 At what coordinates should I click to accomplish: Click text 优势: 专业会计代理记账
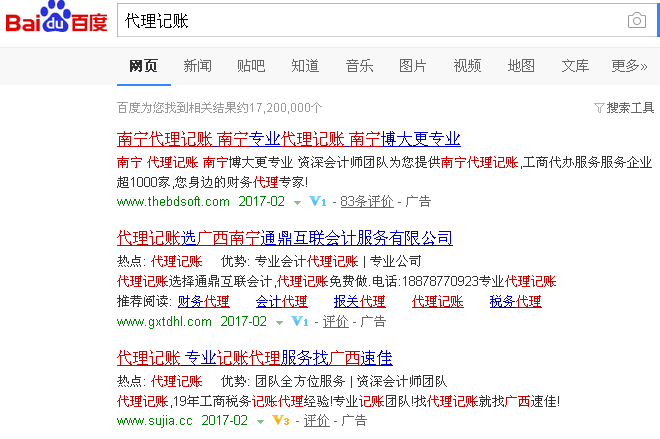click(290, 261)
